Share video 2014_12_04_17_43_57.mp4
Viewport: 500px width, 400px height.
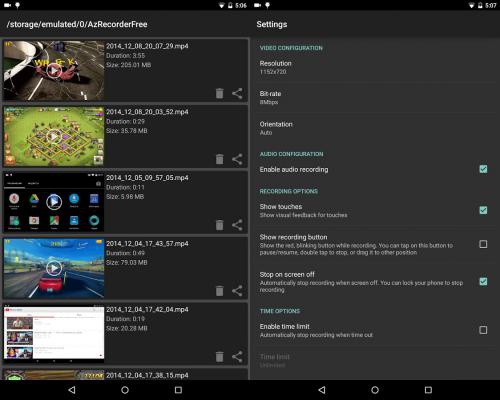pos(237,291)
